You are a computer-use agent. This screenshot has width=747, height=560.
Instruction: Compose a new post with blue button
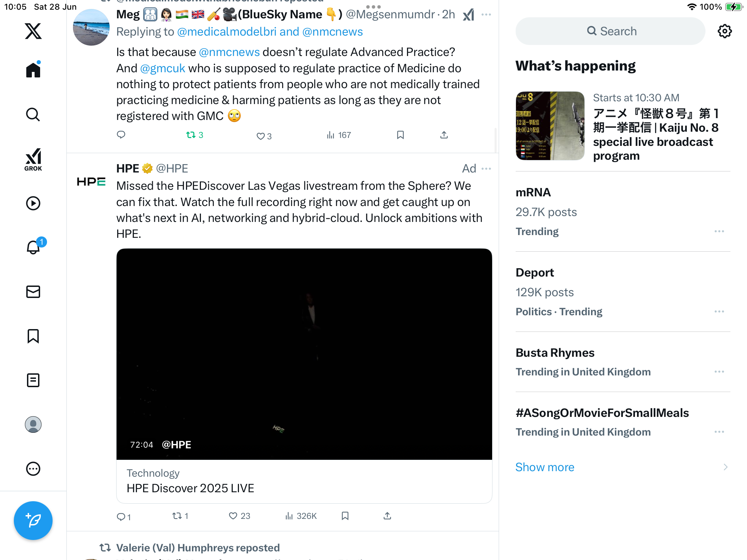[33, 520]
